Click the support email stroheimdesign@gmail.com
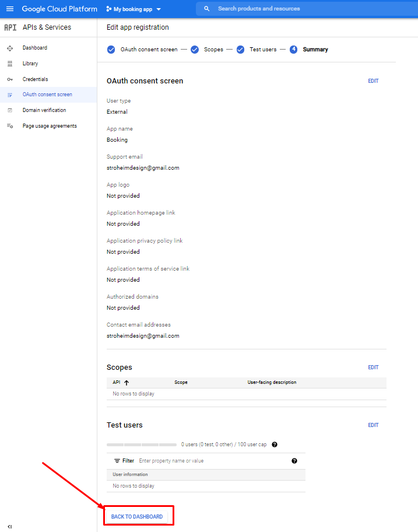 coord(143,168)
